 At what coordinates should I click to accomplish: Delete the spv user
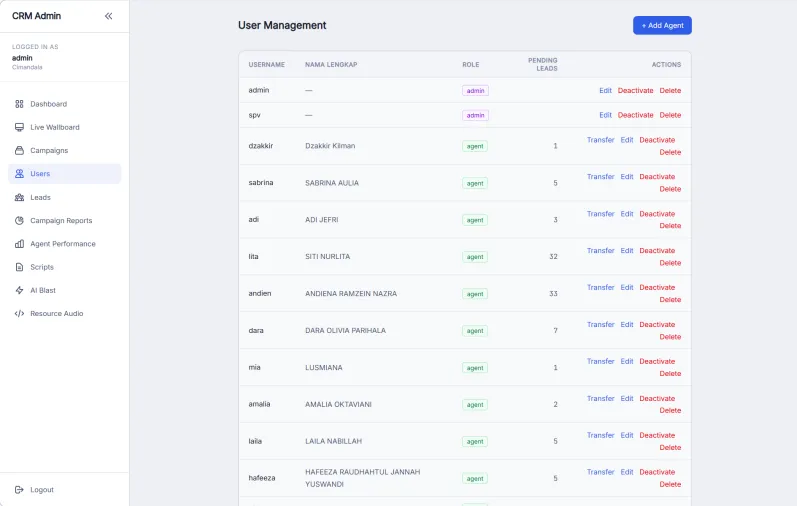[x=670, y=115]
